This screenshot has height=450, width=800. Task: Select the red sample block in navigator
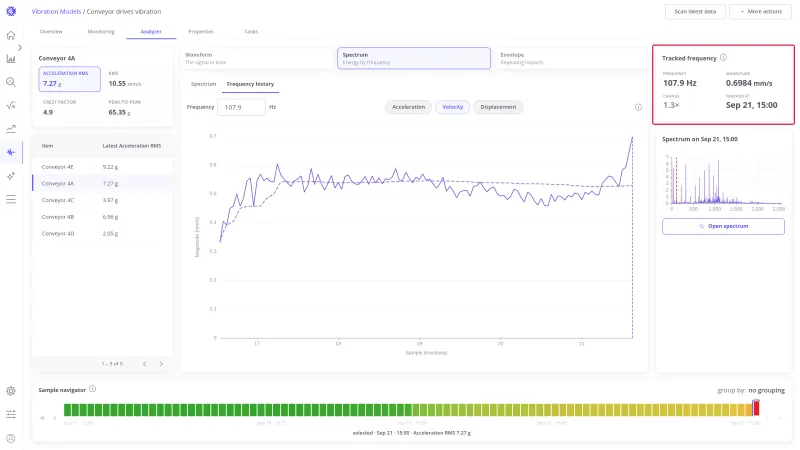point(756,408)
